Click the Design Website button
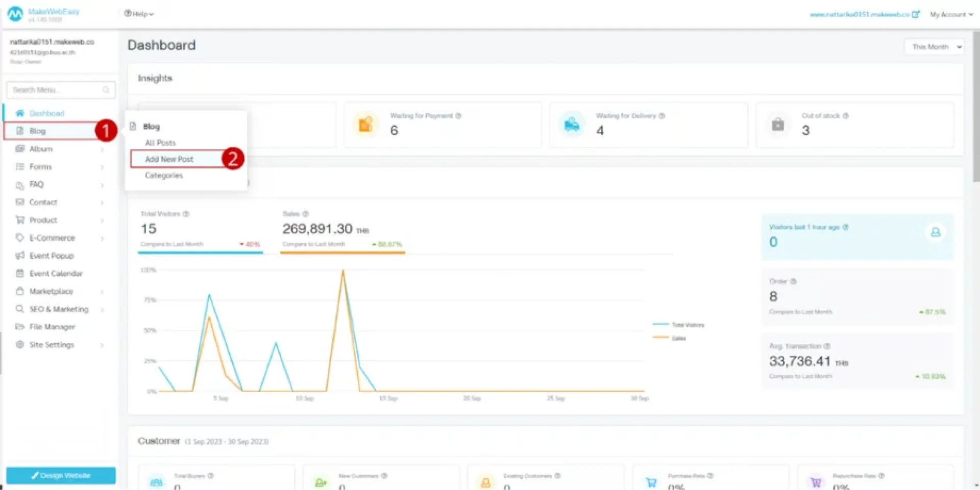Viewport: 980px width, 490px height. point(61,475)
